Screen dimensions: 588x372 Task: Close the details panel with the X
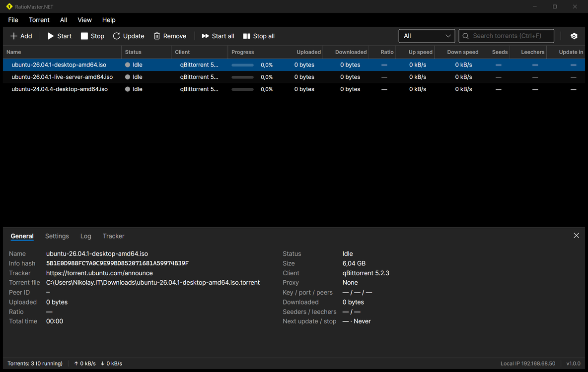point(576,235)
